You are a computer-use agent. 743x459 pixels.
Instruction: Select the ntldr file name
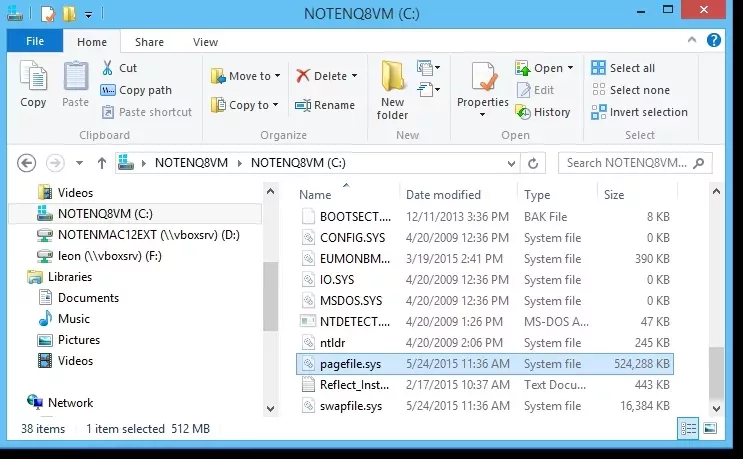click(x=333, y=342)
